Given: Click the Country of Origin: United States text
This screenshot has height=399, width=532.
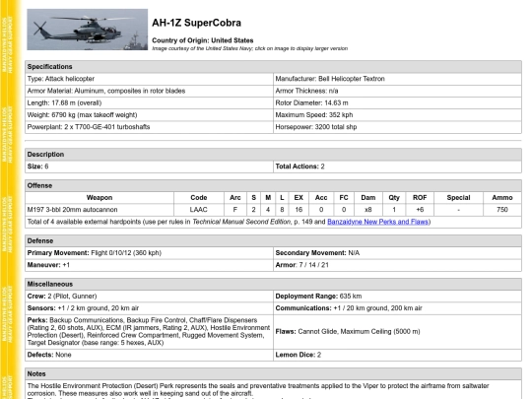Looking at the screenshot, I should click(203, 40).
